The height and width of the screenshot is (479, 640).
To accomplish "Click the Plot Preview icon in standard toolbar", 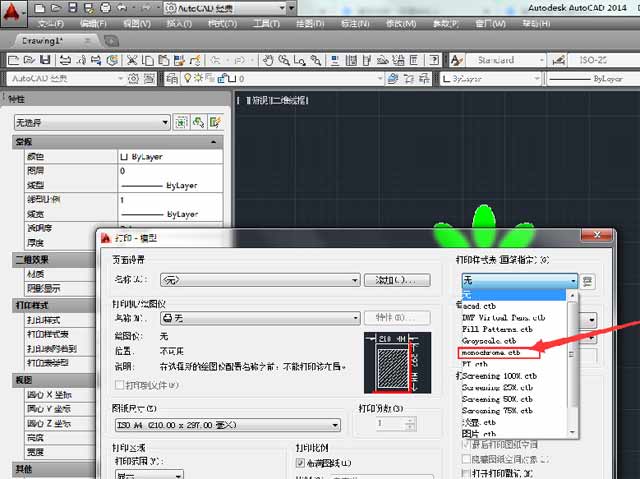I will (81, 60).
